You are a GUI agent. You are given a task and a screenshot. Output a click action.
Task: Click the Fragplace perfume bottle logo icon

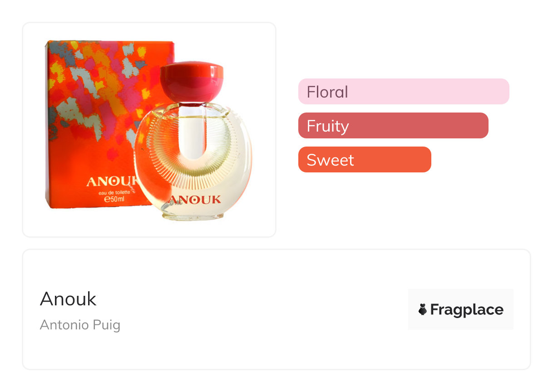(423, 310)
